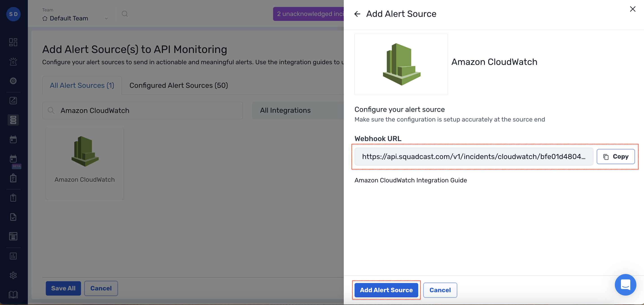The image size is (644, 305).
Task: Go back using the Add Alert Source back arrow
Action: [x=357, y=14]
